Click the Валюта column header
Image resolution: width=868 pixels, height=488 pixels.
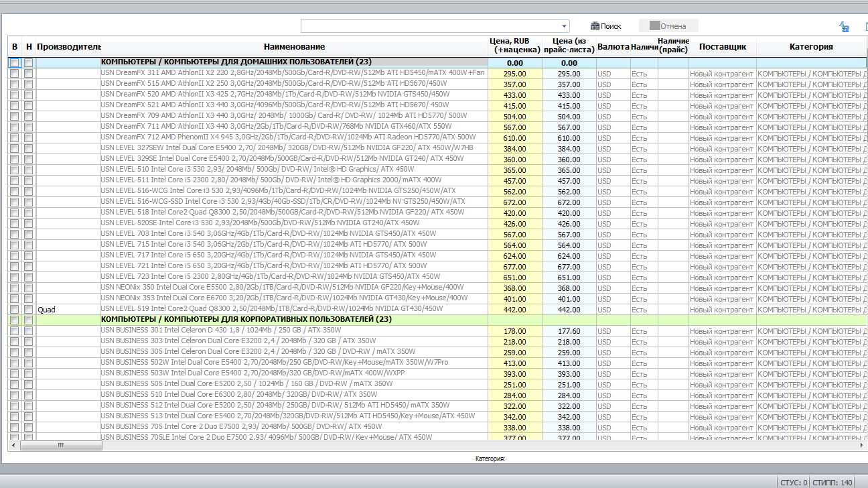pyautogui.click(x=613, y=46)
